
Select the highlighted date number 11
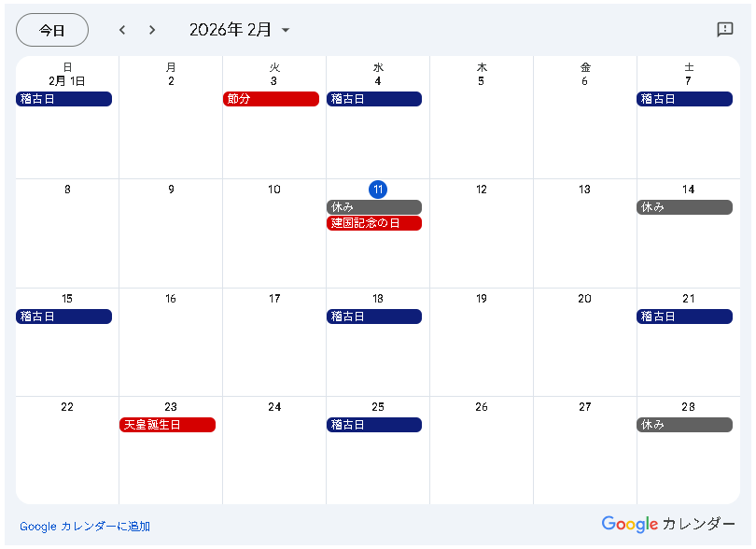coord(378,190)
